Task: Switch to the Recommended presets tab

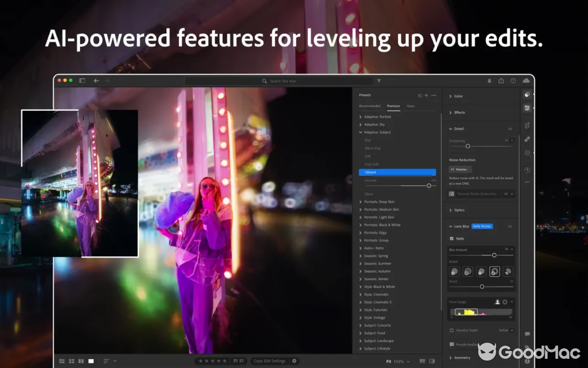Action: coord(369,106)
